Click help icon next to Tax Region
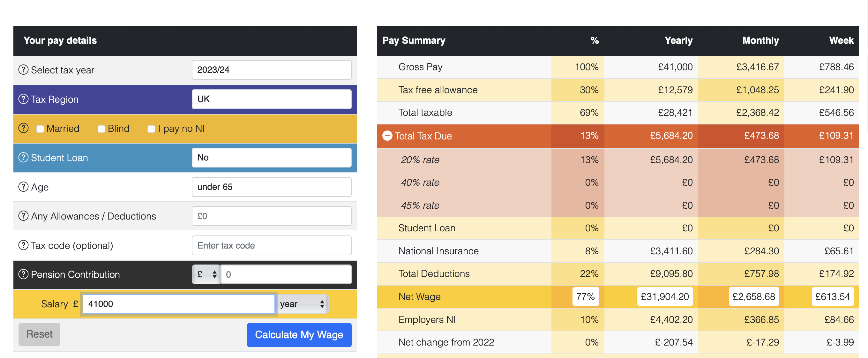The height and width of the screenshot is (358, 868). point(23,99)
